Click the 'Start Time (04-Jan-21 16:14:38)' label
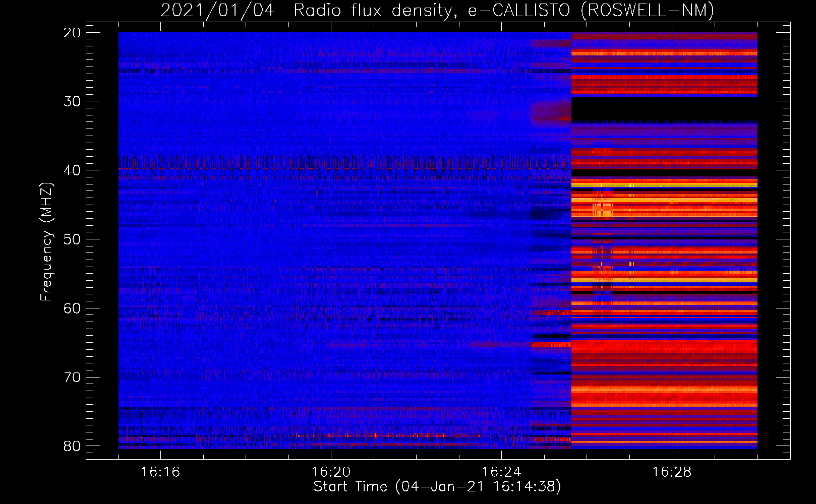This screenshot has width=816, height=504. pos(437,487)
